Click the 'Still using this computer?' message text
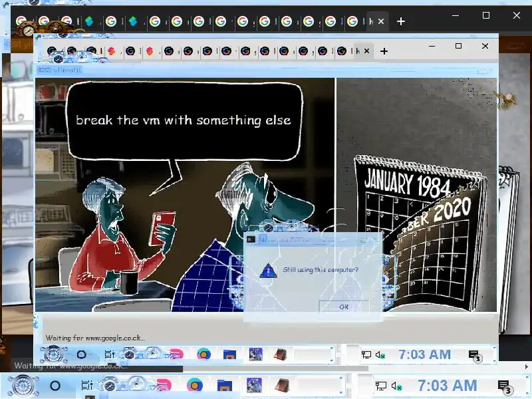Screen dimensions: 532x399 click(x=321, y=270)
